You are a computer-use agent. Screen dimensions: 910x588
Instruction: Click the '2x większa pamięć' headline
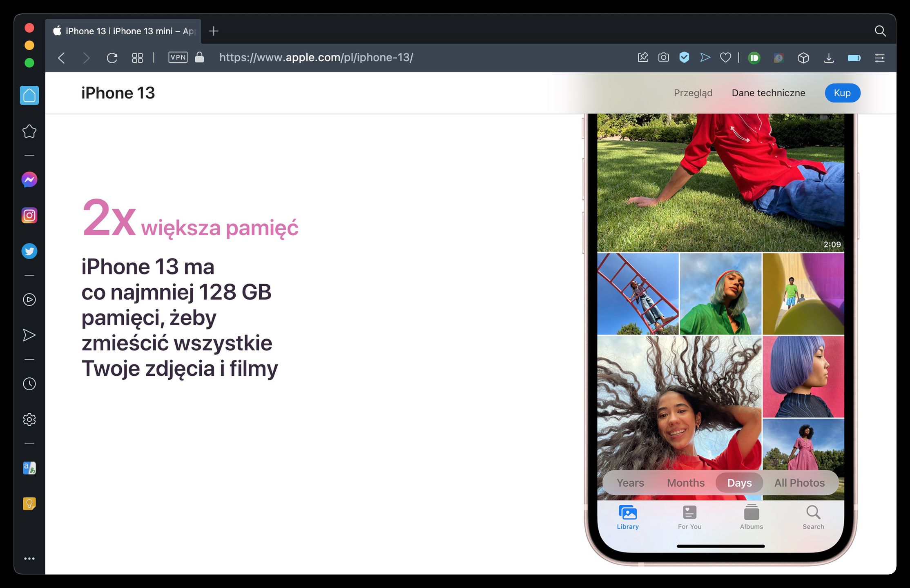tap(190, 219)
